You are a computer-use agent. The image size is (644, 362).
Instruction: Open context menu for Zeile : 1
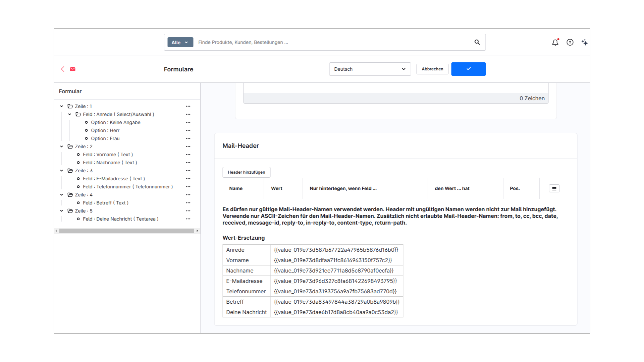[x=188, y=106]
